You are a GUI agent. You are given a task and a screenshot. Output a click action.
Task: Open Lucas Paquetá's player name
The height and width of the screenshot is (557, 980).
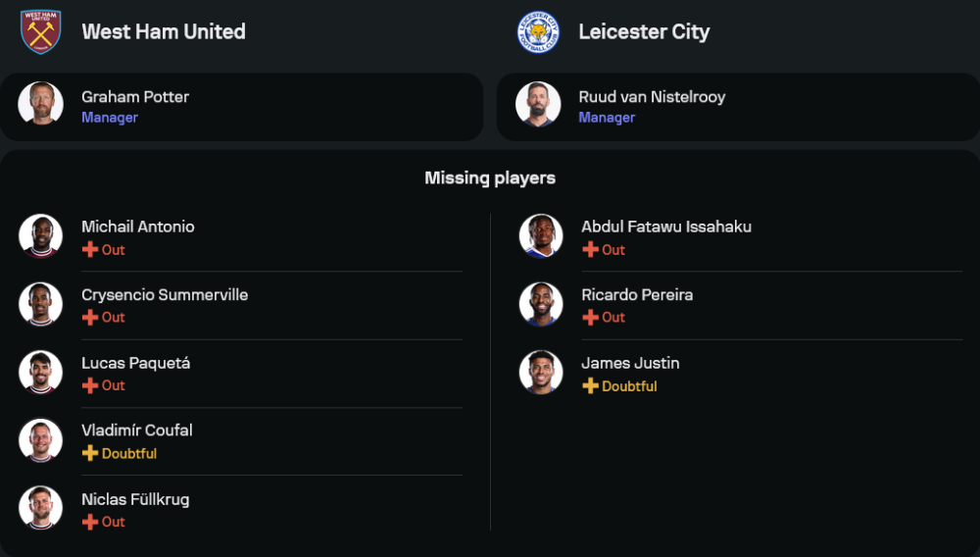pyautogui.click(x=136, y=363)
